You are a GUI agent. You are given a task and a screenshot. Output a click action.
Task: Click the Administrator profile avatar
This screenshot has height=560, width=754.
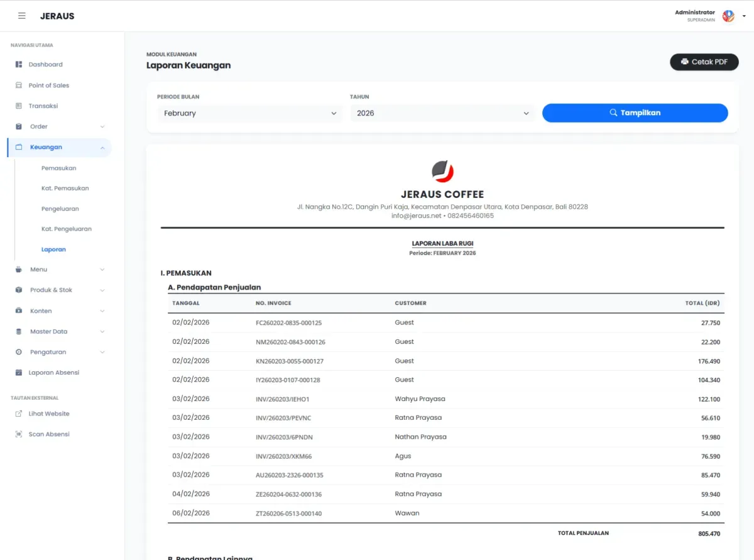click(x=728, y=16)
